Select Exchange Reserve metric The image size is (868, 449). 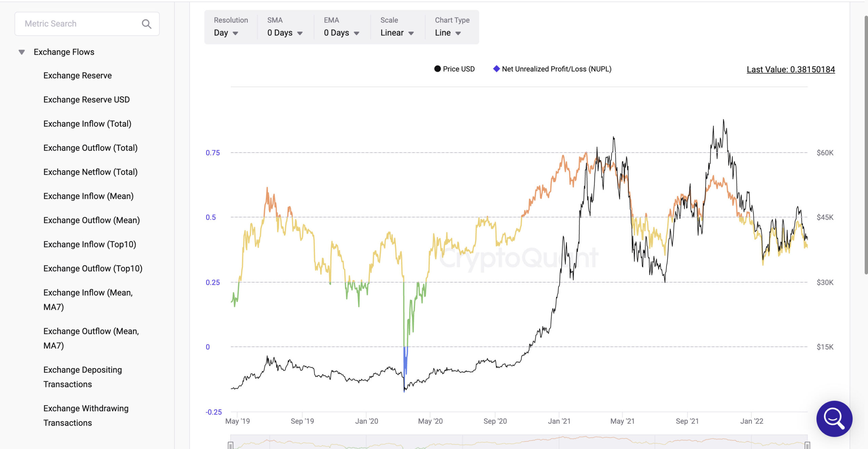(78, 75)
